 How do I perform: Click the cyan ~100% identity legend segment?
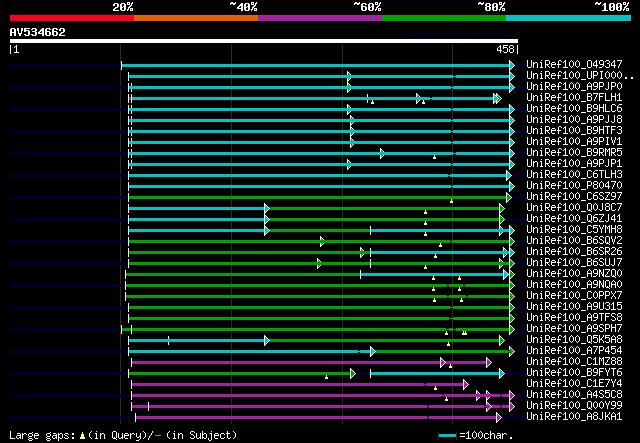(569, 18)
